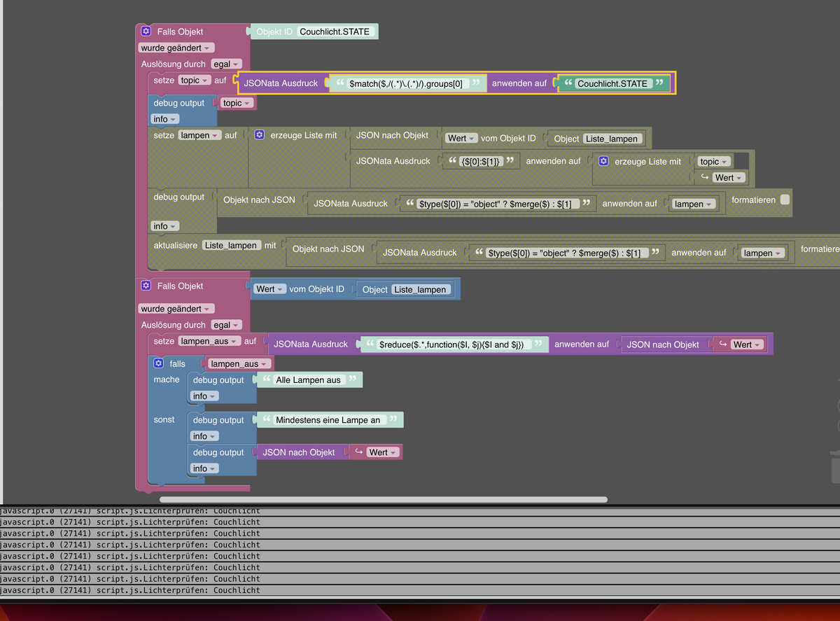Click the Liste_lampen object in aktualisiere block

coord(231,246)
